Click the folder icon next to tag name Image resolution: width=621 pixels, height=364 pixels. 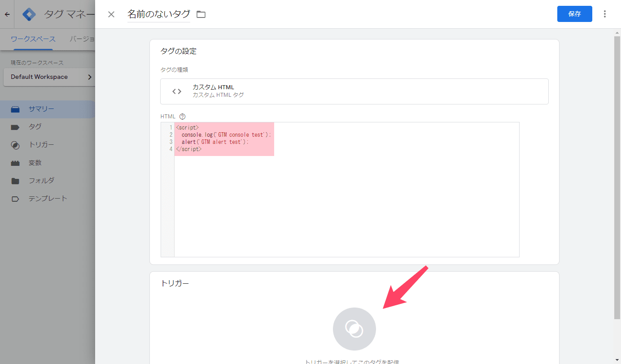click(x=201, y=14)
